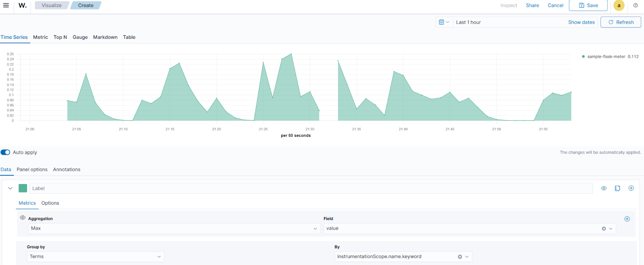Screen dimensions: 644x265
Task: Open the Aggregation Max dropdown
Action: pos(174,228)
